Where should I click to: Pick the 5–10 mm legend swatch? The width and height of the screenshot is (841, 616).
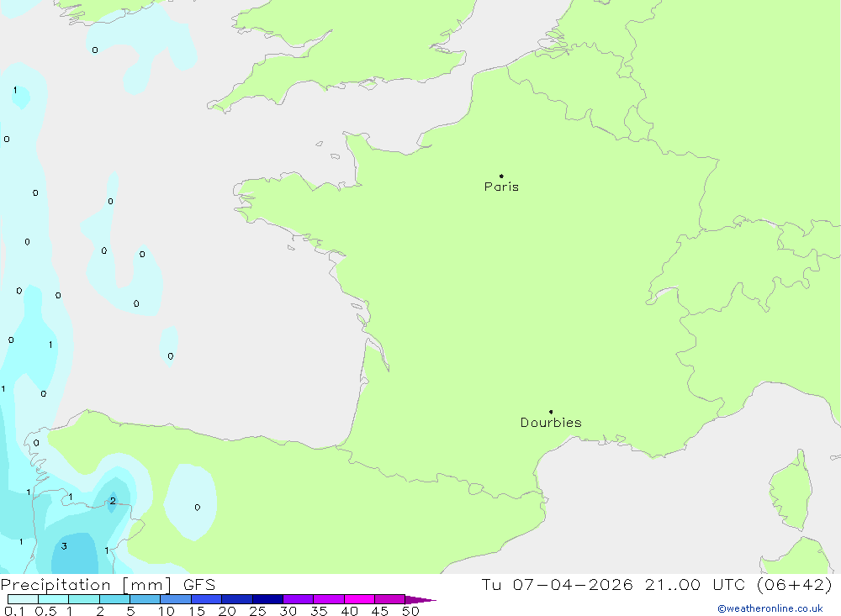(145, 599)
